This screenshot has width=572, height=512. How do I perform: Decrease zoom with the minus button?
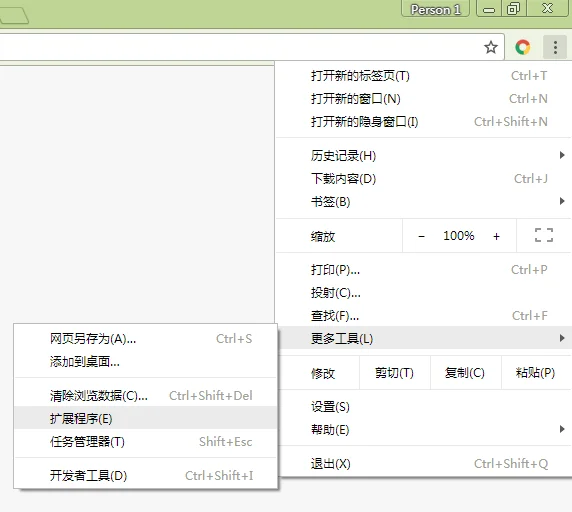pyautogui.click(x=421, y=236)
